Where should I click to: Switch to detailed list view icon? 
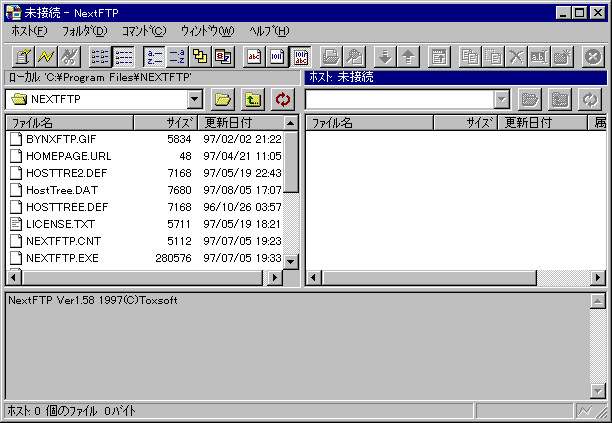point(123,57)
